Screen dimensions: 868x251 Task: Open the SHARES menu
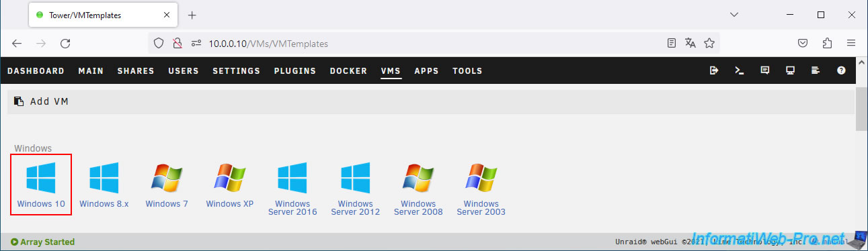pos(136,70)
